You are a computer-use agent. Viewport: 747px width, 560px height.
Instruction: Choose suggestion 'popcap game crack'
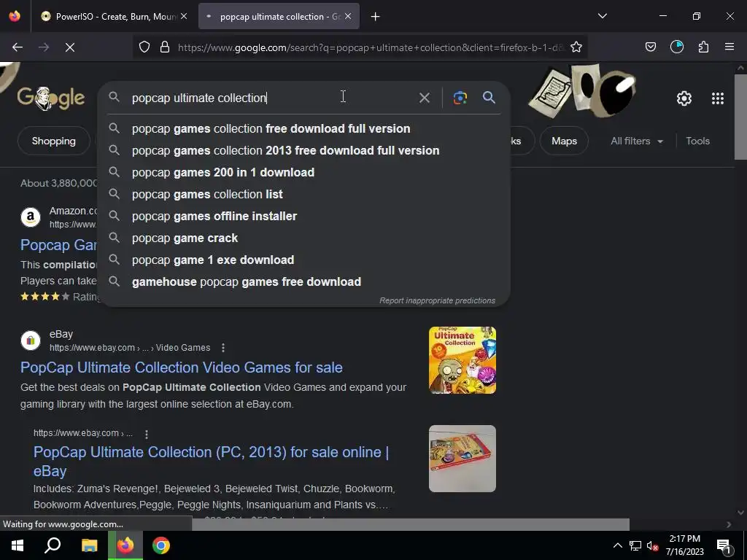304,238
